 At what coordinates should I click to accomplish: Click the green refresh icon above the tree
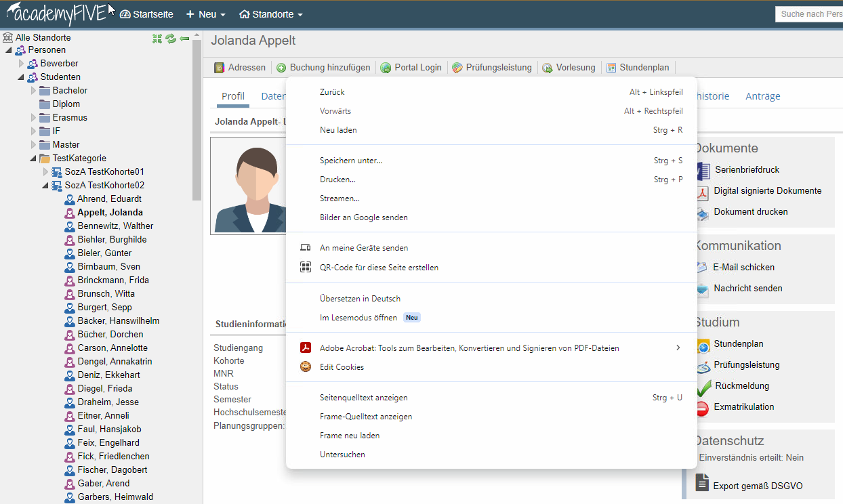(x=171, y=39)
